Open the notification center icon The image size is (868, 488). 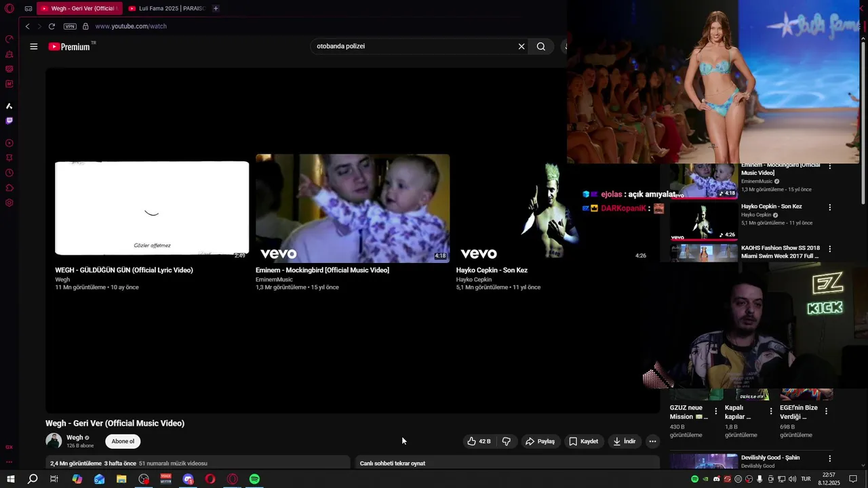(853, 479)
